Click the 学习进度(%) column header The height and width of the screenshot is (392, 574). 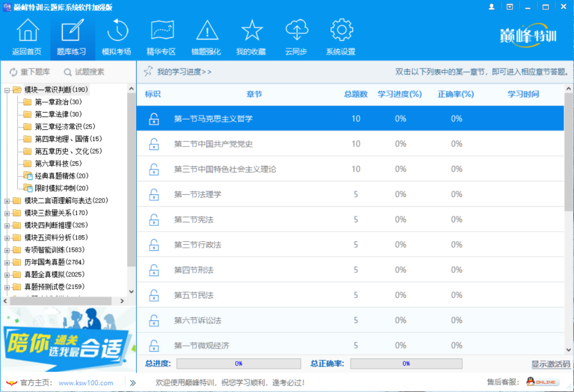pyautogui.click(x=400, y=94)
